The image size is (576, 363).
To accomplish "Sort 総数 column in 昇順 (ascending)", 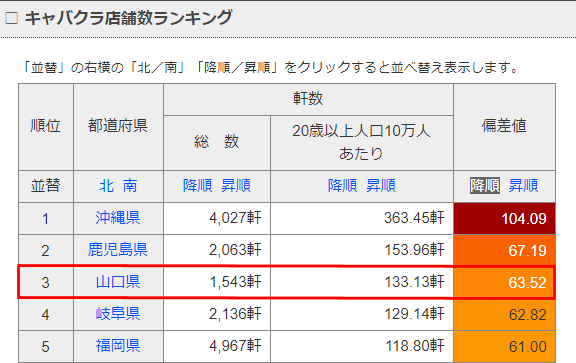I will [236, 186].
